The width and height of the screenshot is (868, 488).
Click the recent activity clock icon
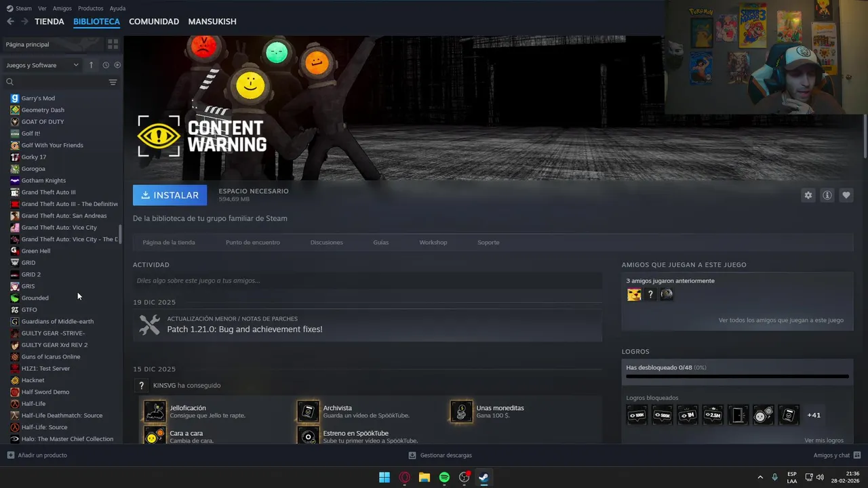click(106, 65)
